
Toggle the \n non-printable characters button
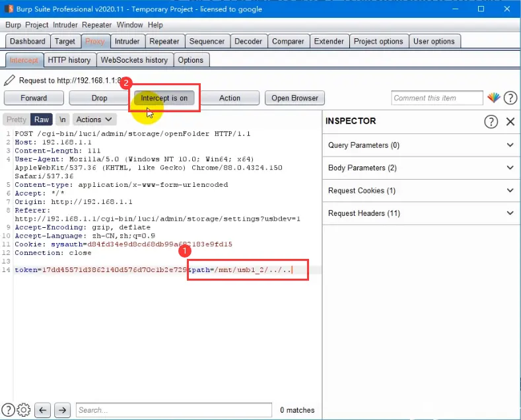click(x=63, y=120)
